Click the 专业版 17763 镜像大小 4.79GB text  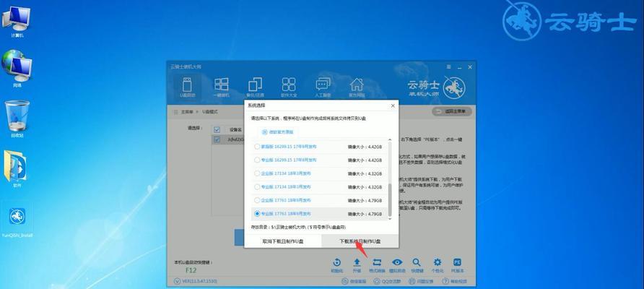[x=365, y=214]
